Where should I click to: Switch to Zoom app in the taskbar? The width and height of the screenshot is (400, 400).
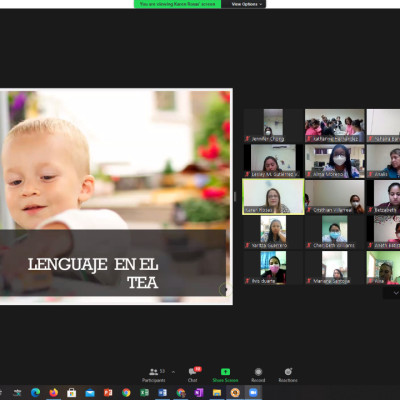point(253,393)
